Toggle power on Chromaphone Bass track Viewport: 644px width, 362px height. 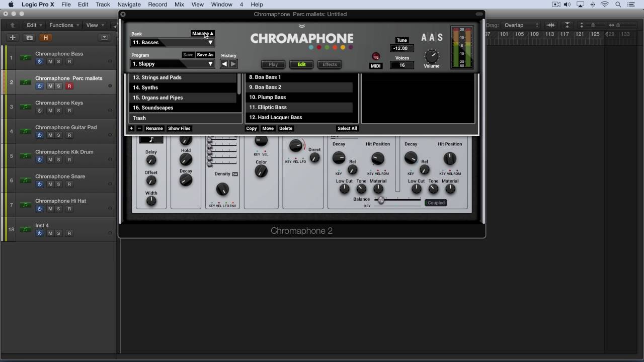[39, 62]
